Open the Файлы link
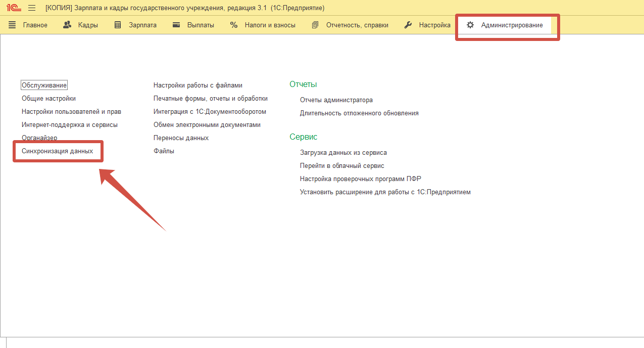The width and height of the screenshot is (644, 348). tap(164, 151)
